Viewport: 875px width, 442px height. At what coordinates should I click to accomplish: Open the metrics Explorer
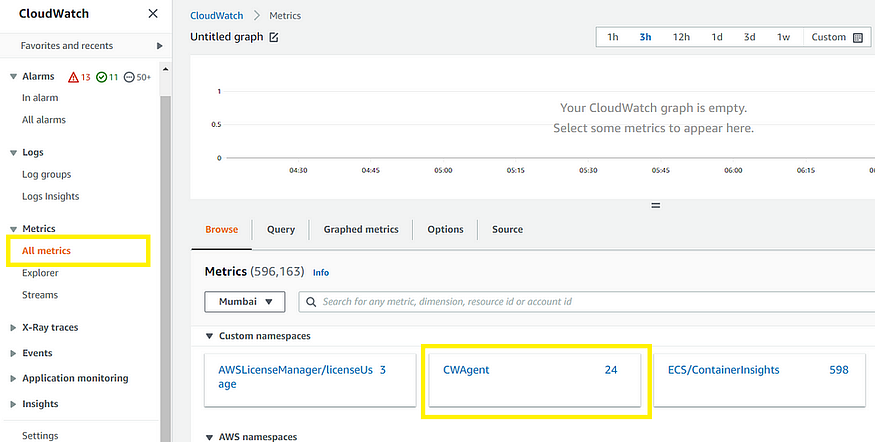[x=40, y=273]
